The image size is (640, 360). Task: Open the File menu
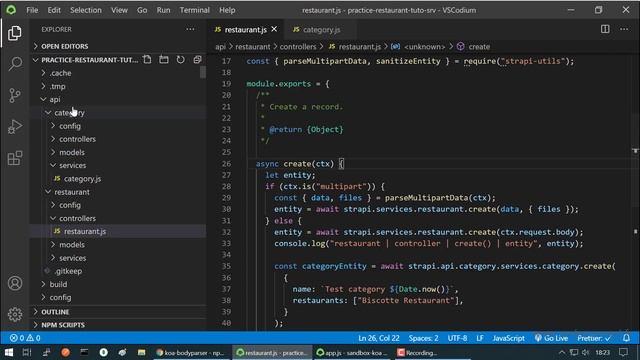click(32, 10)
